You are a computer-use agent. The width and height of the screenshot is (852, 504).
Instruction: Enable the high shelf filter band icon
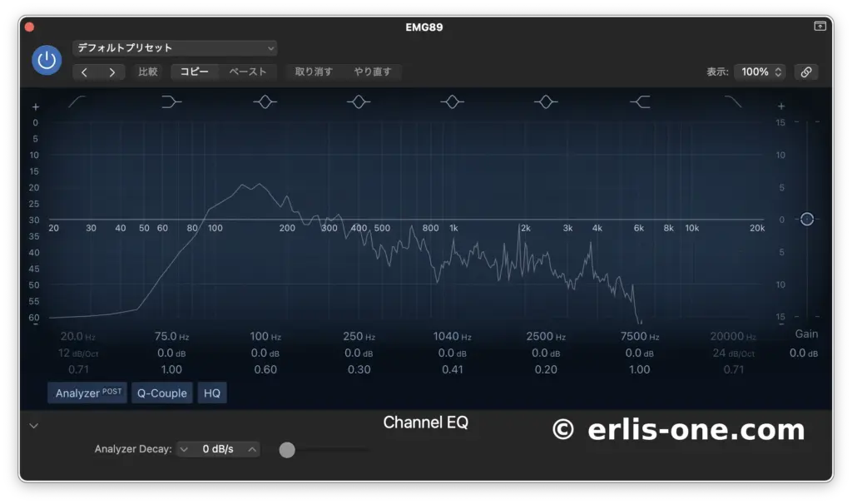click(x=640, y=101)
